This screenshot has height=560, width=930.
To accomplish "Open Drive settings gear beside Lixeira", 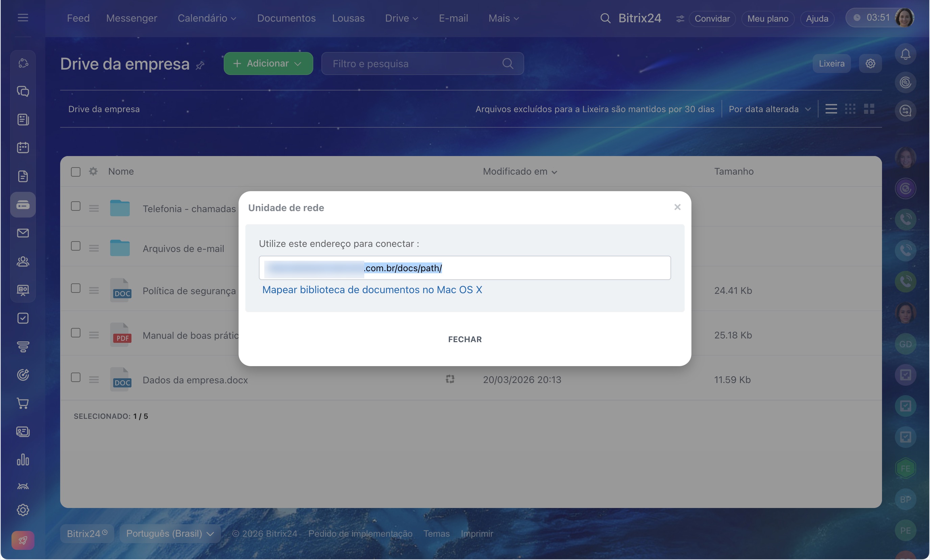I will [x=870, y=63].
